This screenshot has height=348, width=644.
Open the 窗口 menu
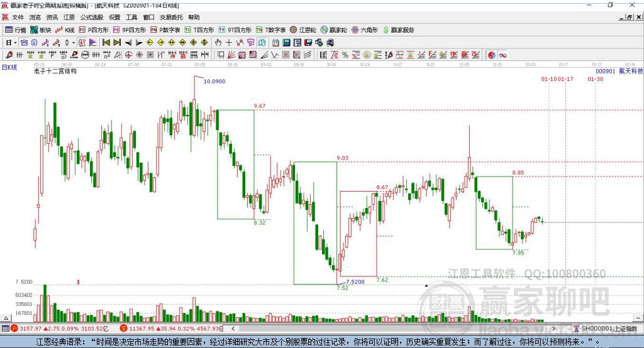[x=148, y=17]
